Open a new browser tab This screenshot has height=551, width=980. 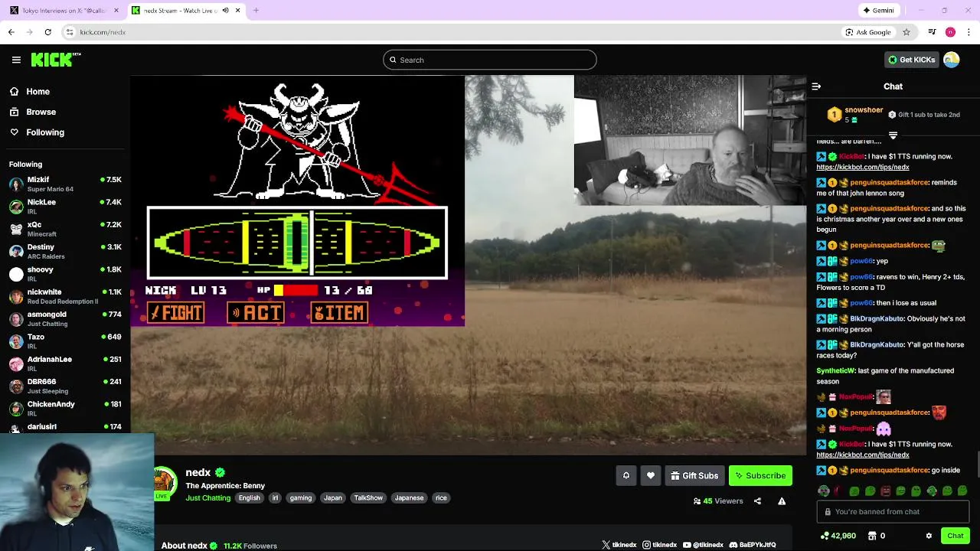coord(256,11)
